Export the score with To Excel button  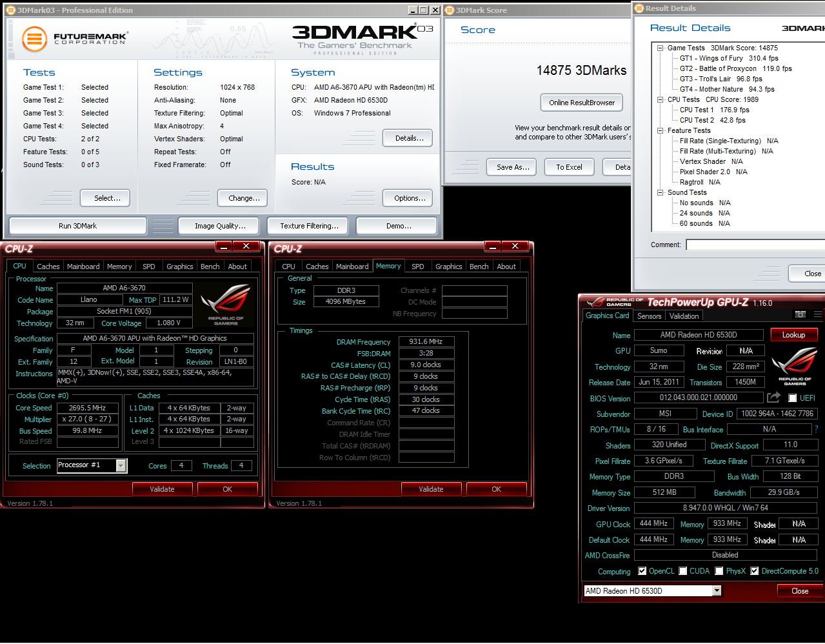click(x=569, y=167)
